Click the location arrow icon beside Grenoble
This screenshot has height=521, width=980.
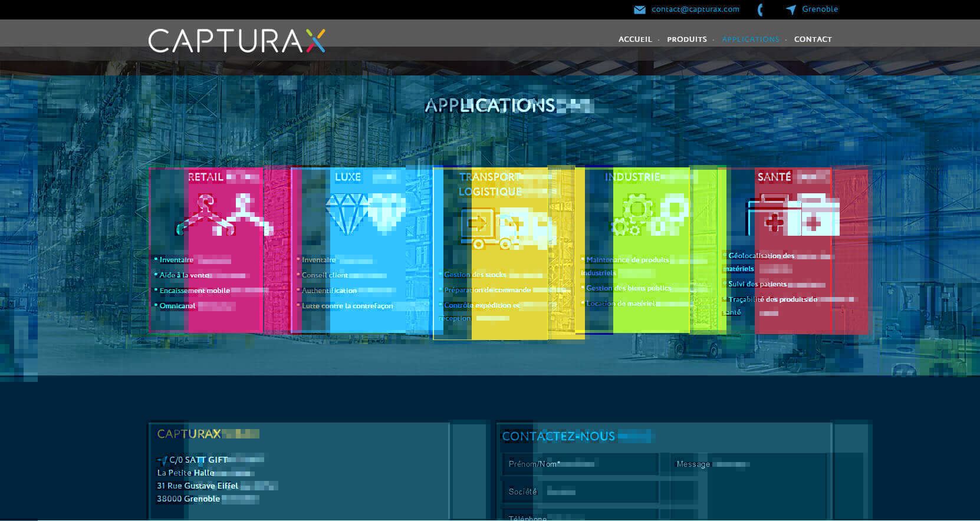coord(791,9)
